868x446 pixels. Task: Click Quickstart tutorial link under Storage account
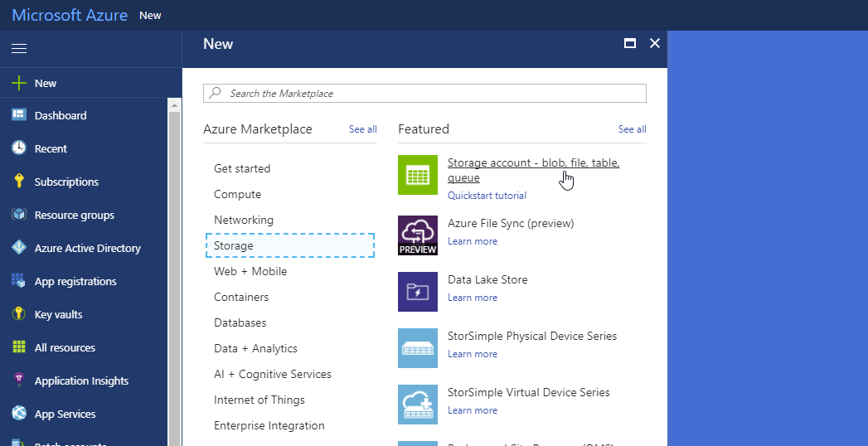point(487,196)
